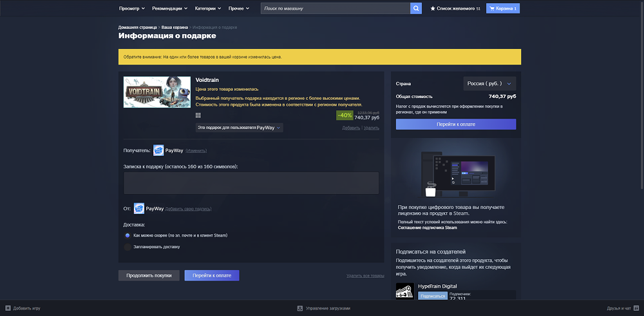644x316 pixels.
Task: Click the PayWay sender avatar next to От
Action: [x=139, y=208]
